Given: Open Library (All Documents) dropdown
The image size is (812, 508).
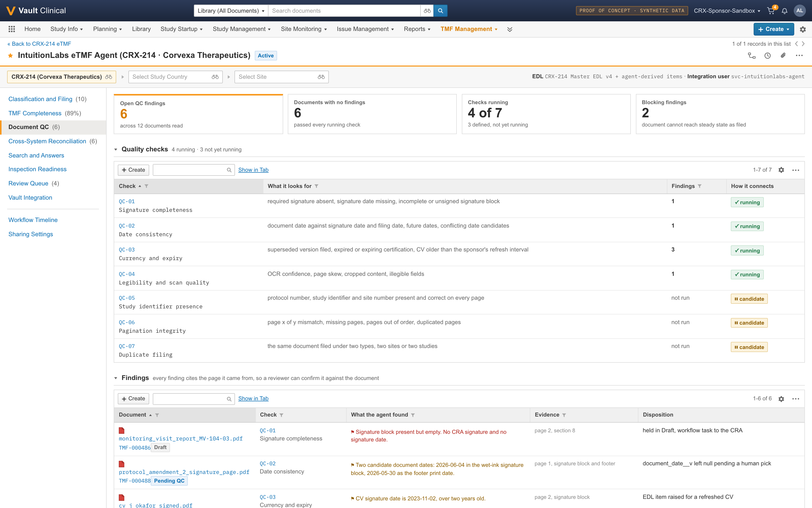Looking at the screenshot, I should point(231,11).
